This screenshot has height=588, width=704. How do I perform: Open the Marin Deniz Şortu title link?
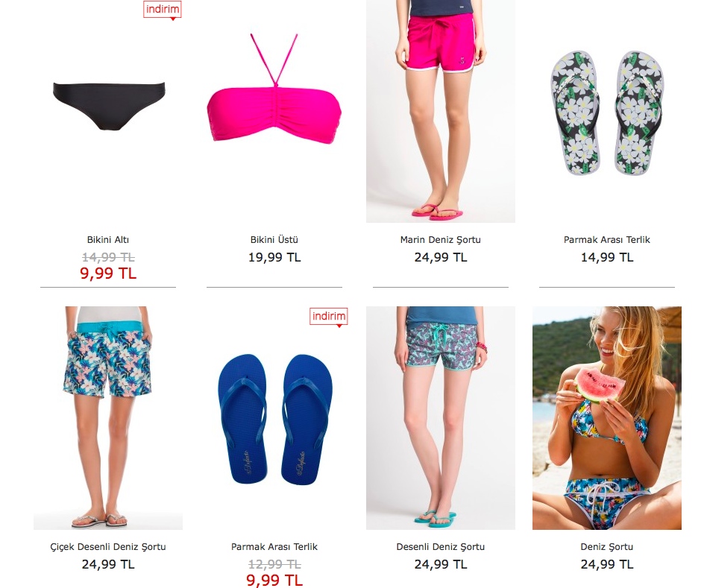441,240
